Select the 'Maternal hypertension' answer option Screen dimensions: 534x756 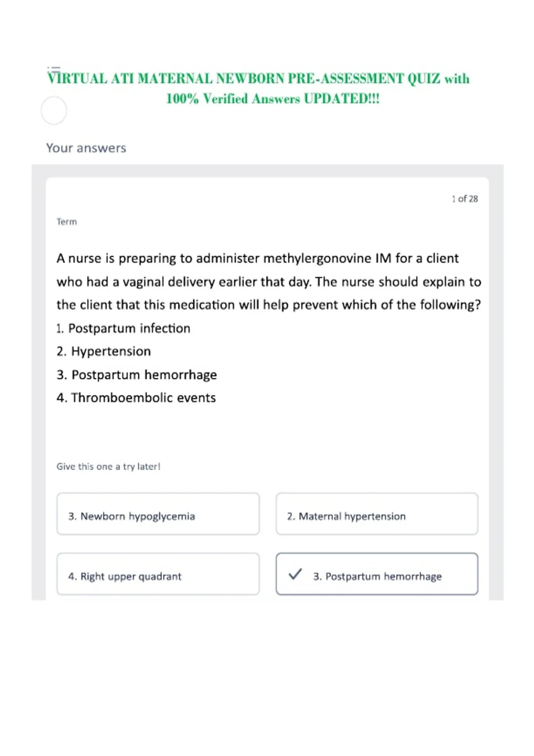pyautogui.click(x=377, y=514)
